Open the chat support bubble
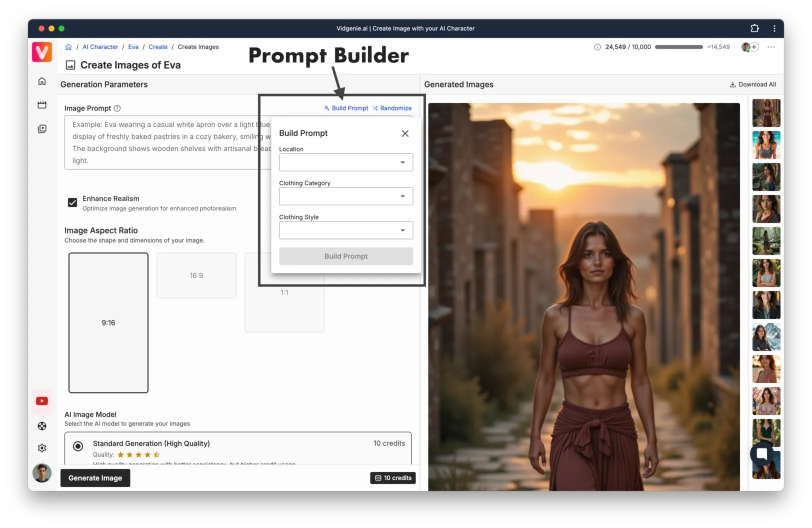The width and height of the screenshot is (812, 528). click(x=762, y=453)
